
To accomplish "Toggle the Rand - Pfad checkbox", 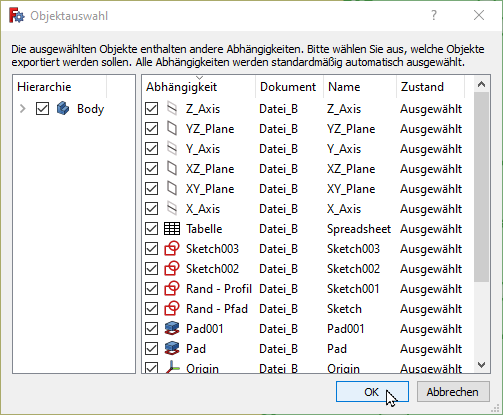I will pyautogui.click(x=151, y=309).
